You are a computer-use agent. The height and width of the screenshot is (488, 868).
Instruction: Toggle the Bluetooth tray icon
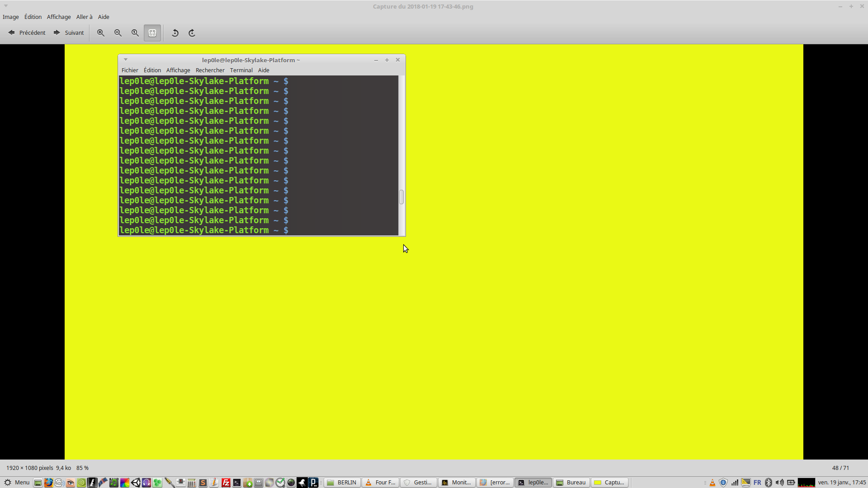point(768,483)
